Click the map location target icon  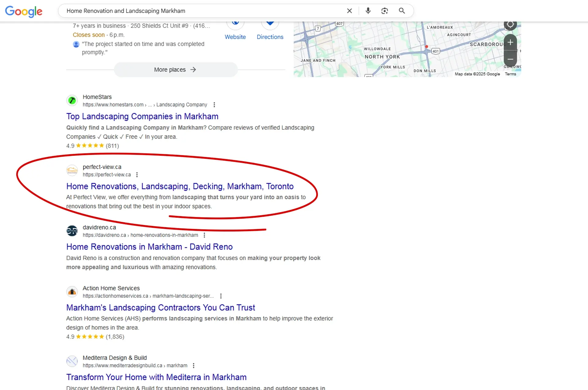[x=510, y=25]
